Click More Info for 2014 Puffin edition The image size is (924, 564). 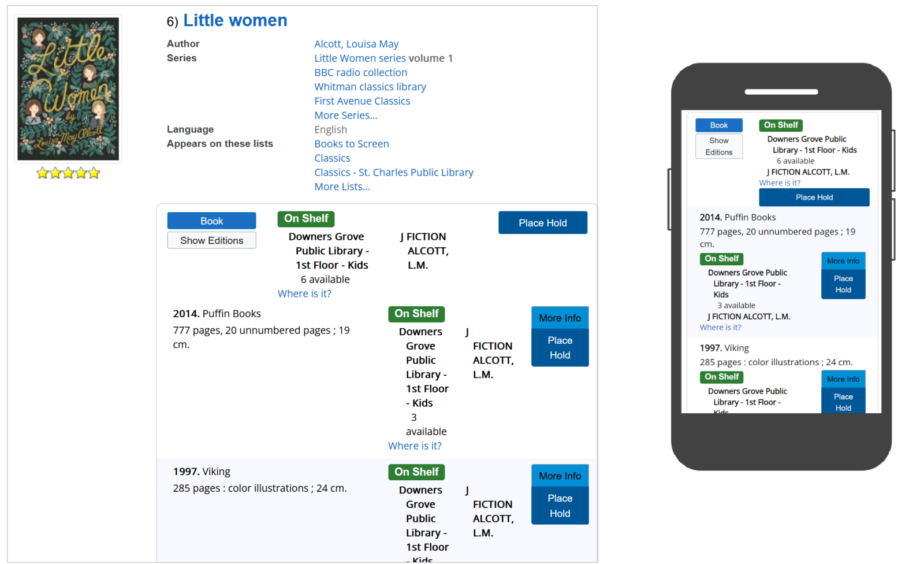(560, 318)
